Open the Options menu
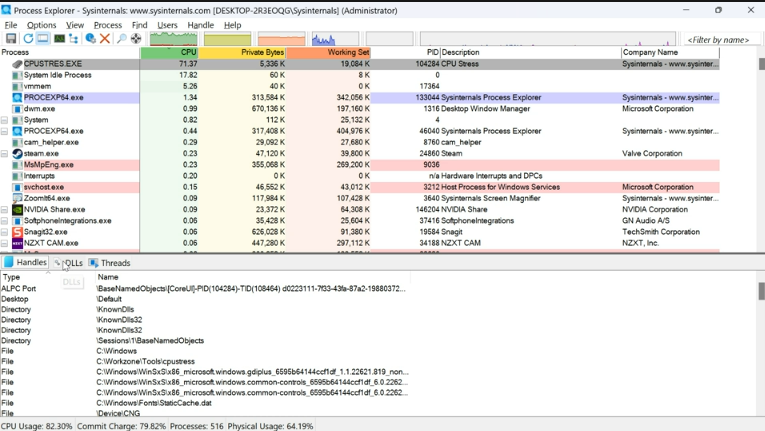765x431 pixels. (41, 25)
